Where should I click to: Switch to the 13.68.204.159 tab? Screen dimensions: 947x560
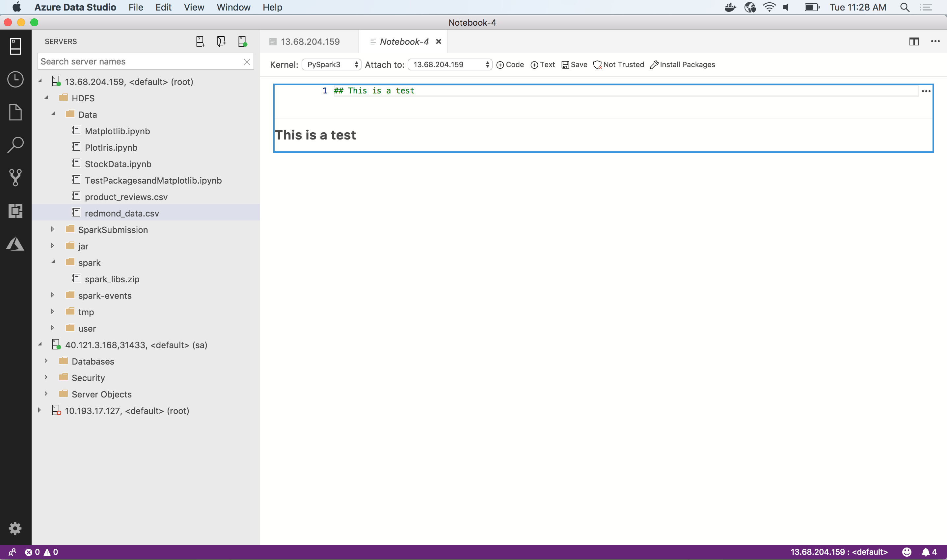(310, 41)
